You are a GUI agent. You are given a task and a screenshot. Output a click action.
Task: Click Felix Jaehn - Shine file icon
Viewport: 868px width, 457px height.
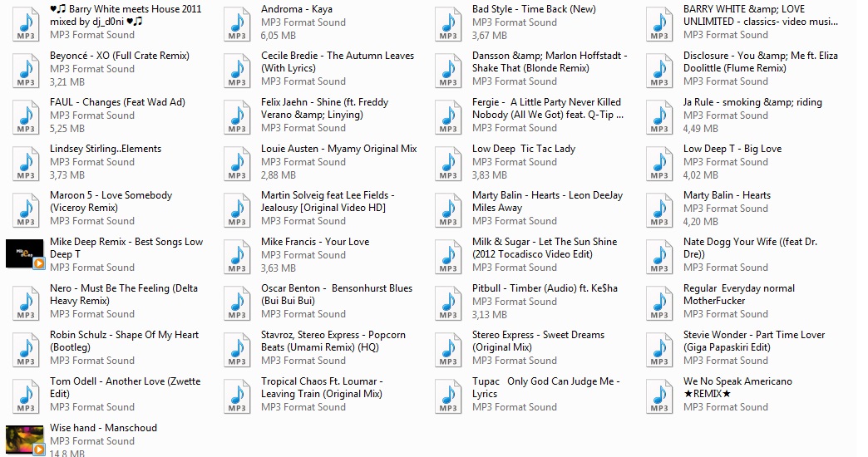tap(237, 117)
